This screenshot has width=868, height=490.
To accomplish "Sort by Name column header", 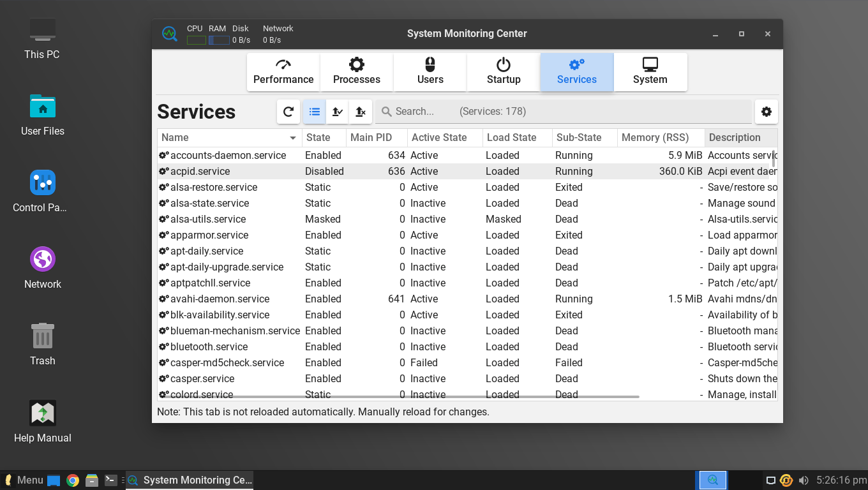I will [230, 137].
